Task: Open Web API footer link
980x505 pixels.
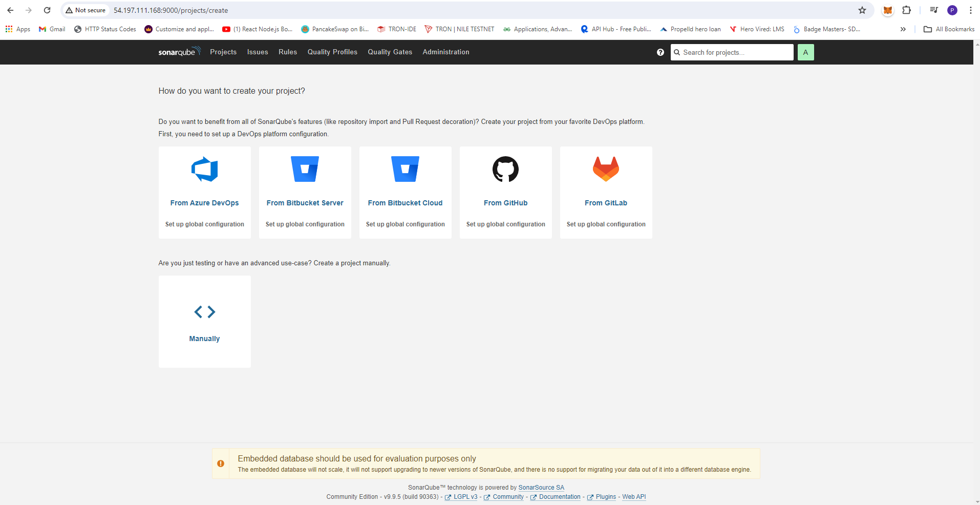Action: coord(634,497)
